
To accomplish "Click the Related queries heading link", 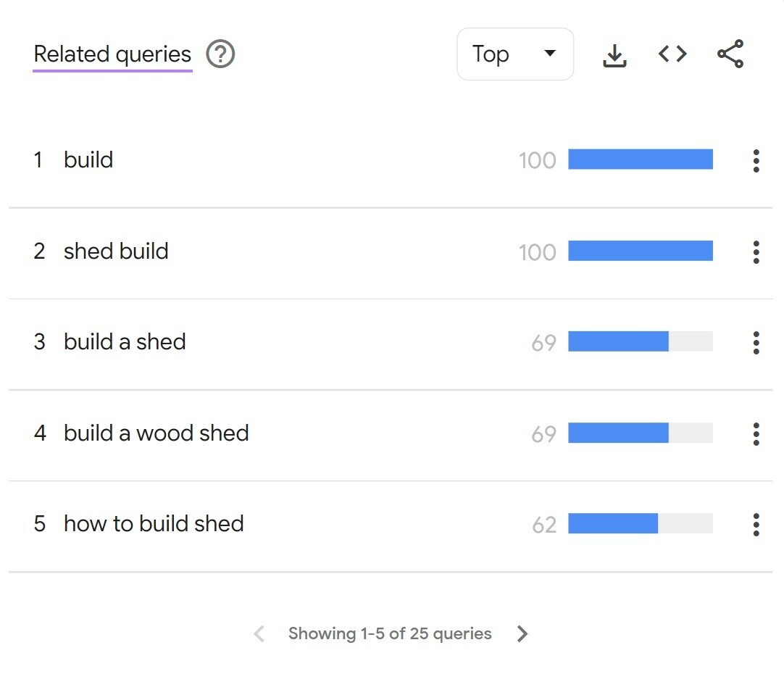I will point(112,54).
